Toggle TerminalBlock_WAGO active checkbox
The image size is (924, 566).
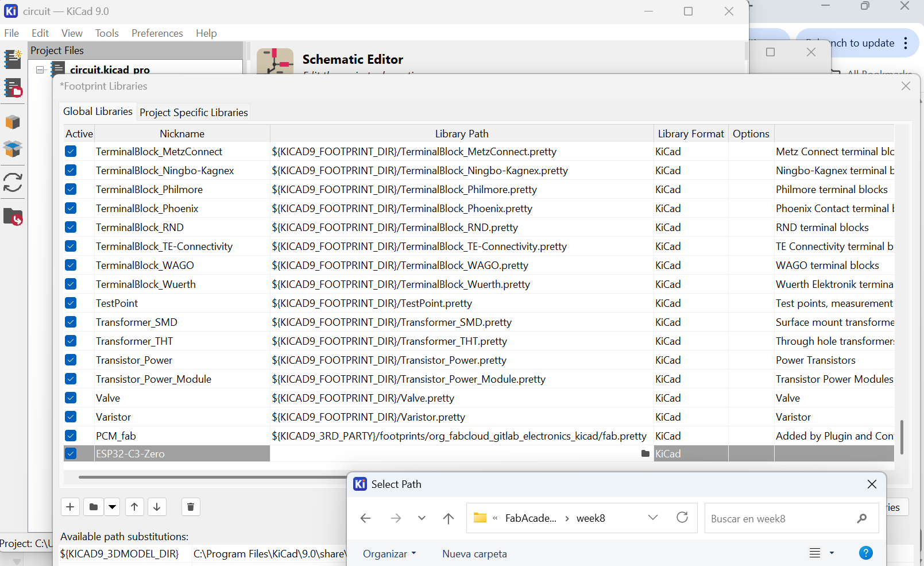pos(71,265)
